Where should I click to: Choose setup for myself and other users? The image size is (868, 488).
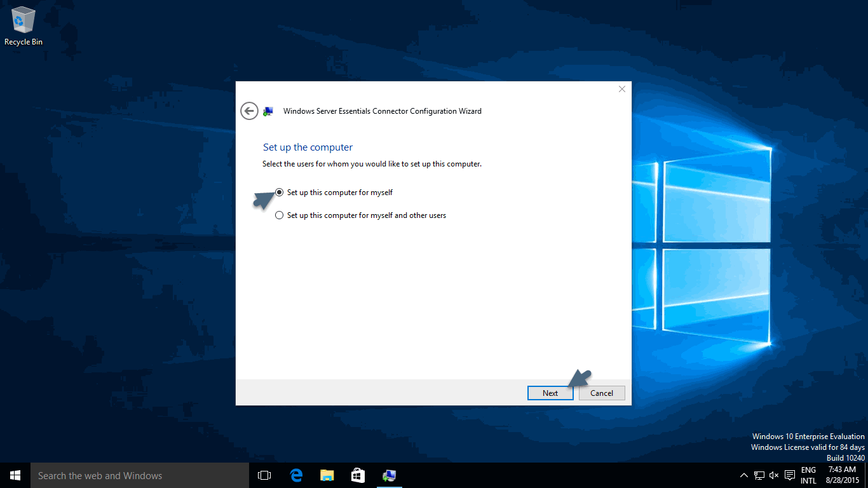(x=360, y=215)
